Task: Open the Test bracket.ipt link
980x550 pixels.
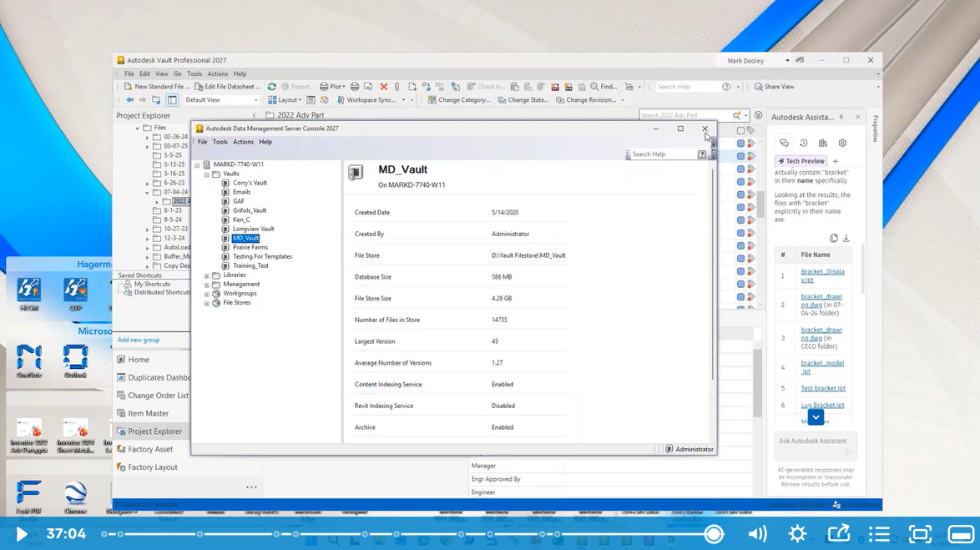Action: click(x=823, y=388)
